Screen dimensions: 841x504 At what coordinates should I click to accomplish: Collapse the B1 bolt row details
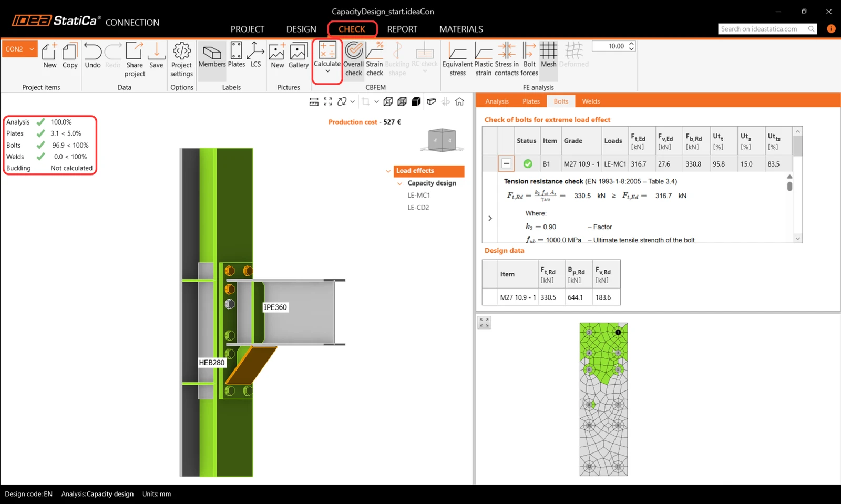pos(506,164)
